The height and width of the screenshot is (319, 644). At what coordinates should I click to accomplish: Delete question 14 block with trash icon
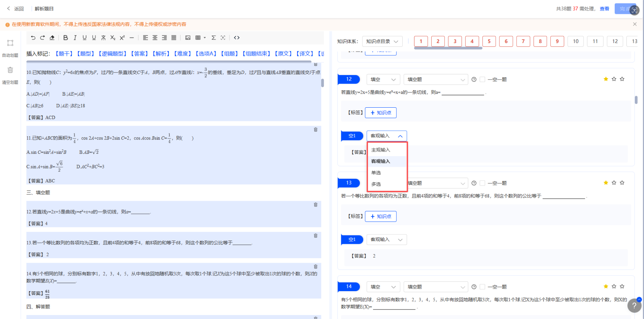[316, 267]
